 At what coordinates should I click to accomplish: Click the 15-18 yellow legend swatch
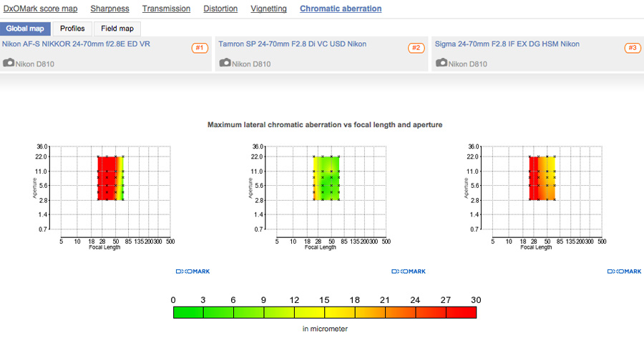tap(340, 312)
